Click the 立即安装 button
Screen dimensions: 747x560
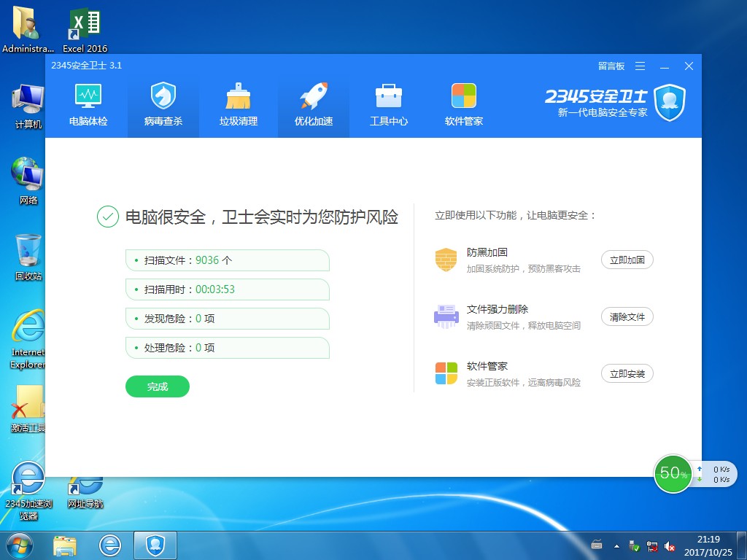coord(627,374)
